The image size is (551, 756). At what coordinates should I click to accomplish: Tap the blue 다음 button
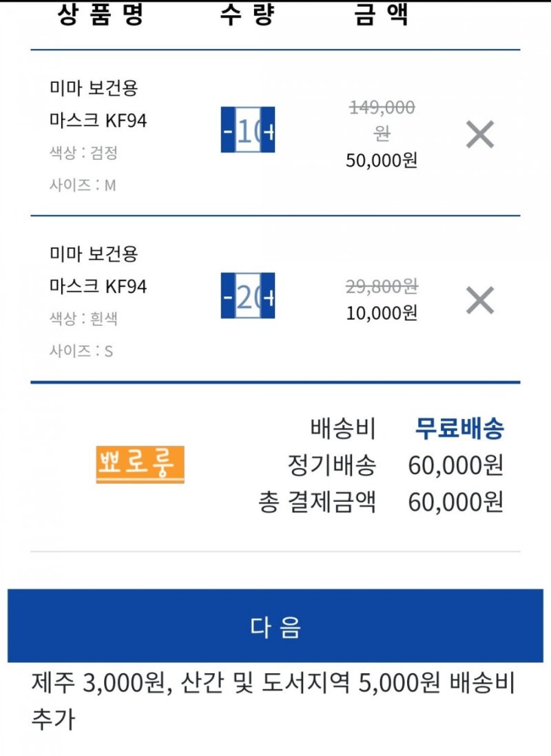click(x=275, y=625)
